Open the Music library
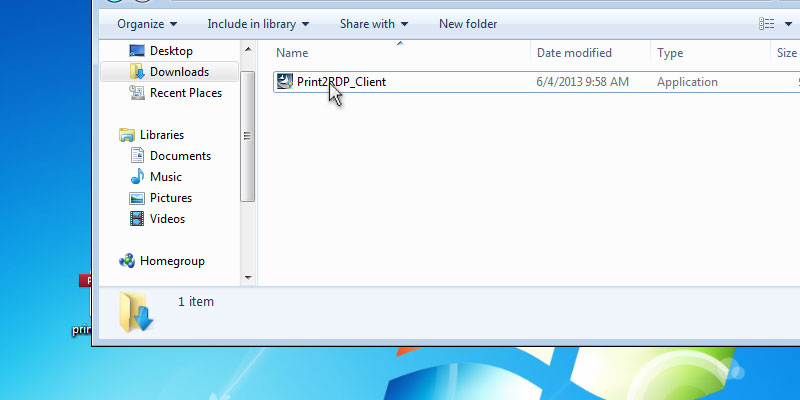The height and width of the screenshot is (400, 800). point(165,177)
